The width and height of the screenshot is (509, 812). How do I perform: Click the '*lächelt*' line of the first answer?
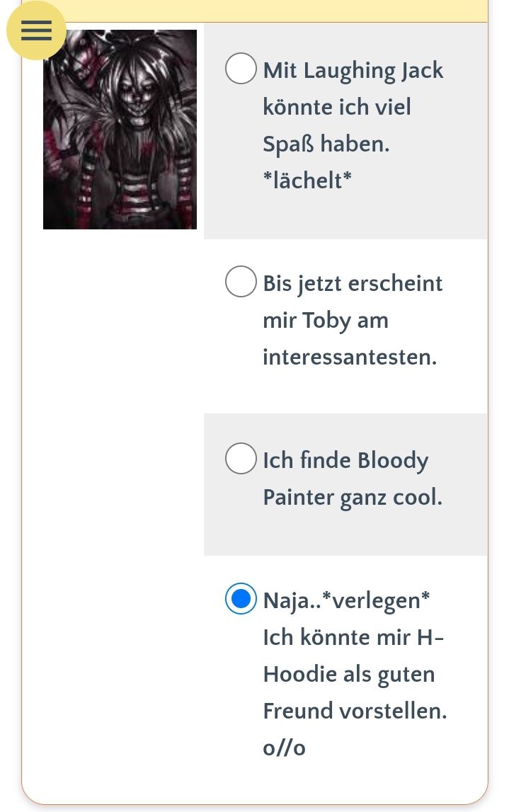(307, 181)
